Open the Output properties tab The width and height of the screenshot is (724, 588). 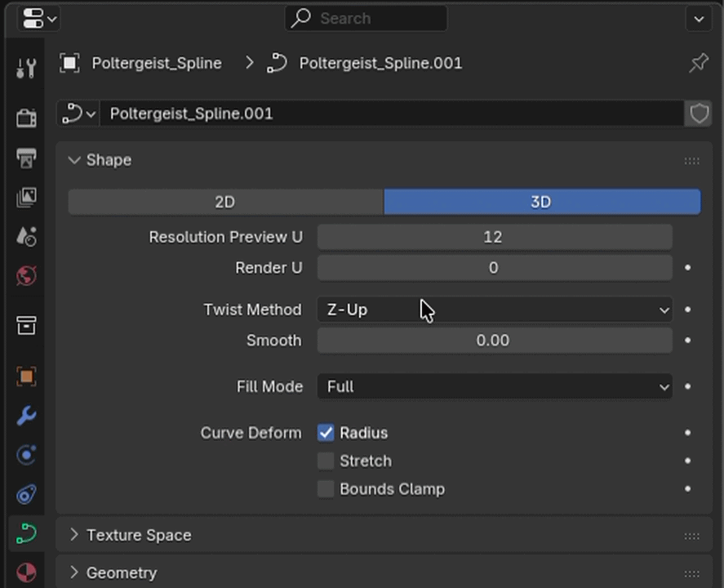tap(26, 158)
